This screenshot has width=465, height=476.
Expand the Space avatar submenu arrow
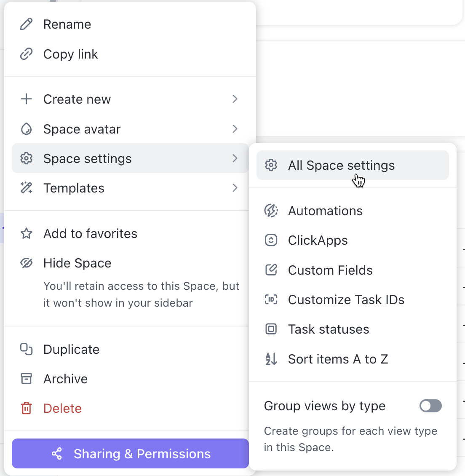coord(235,129)
